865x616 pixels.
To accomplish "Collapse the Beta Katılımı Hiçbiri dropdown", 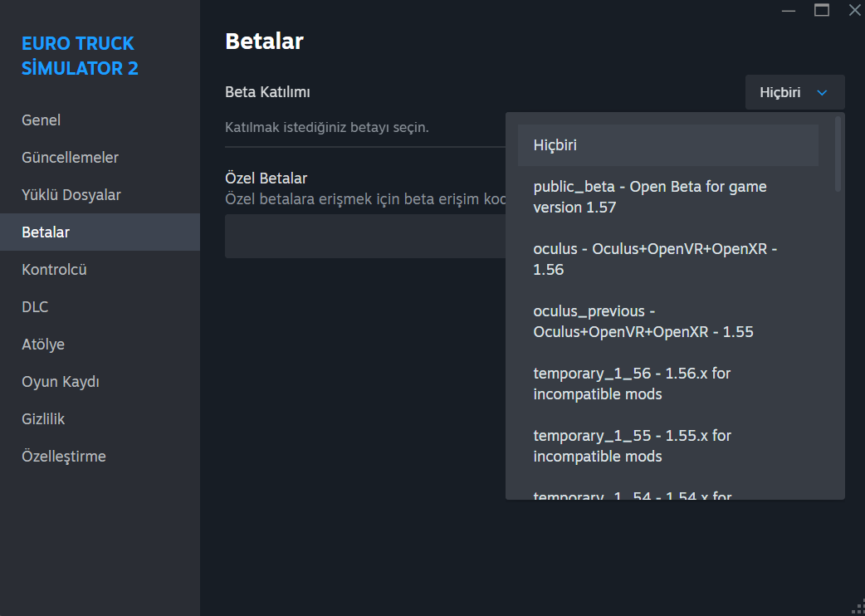I will point(794,92).
